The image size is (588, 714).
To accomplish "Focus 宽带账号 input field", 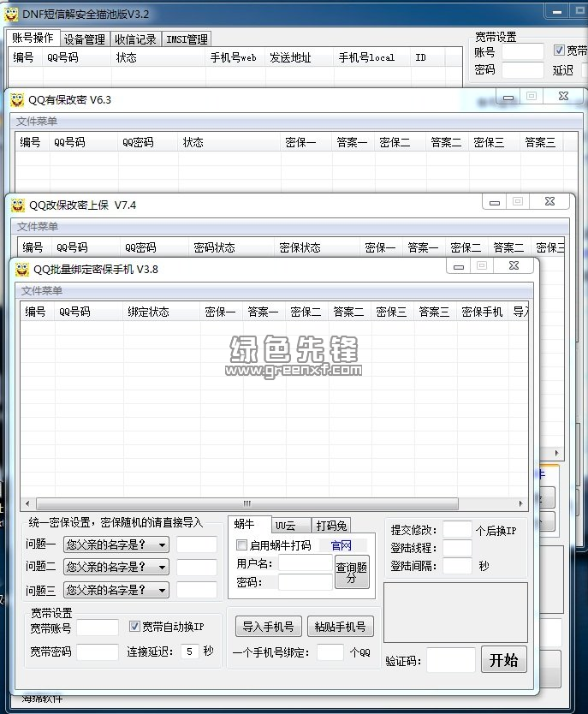I will [98, 628].
